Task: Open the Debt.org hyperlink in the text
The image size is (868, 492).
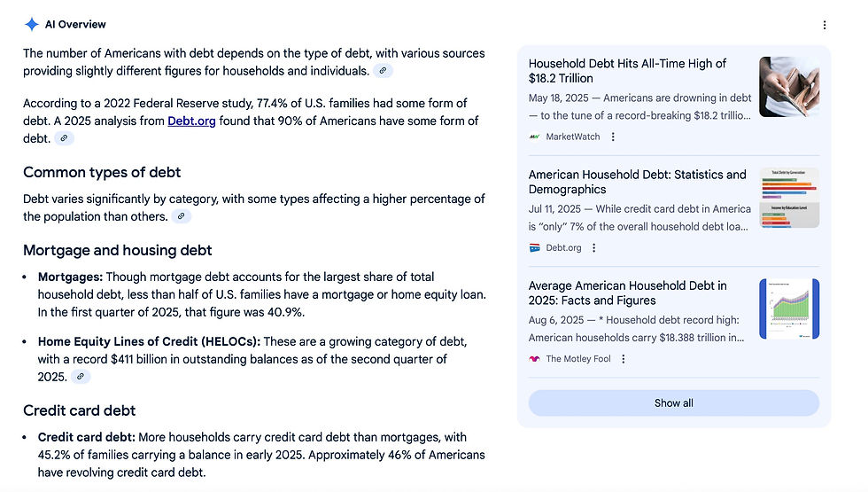Action: pos(191,121)
